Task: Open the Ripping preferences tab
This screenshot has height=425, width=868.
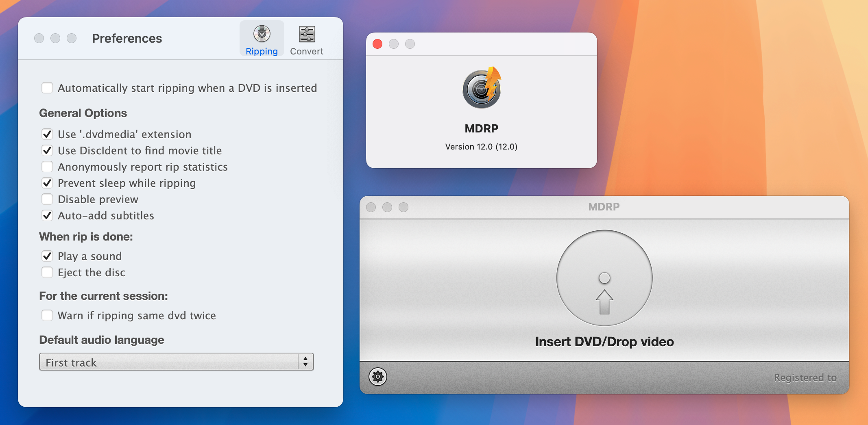Action: coord(262,39)
